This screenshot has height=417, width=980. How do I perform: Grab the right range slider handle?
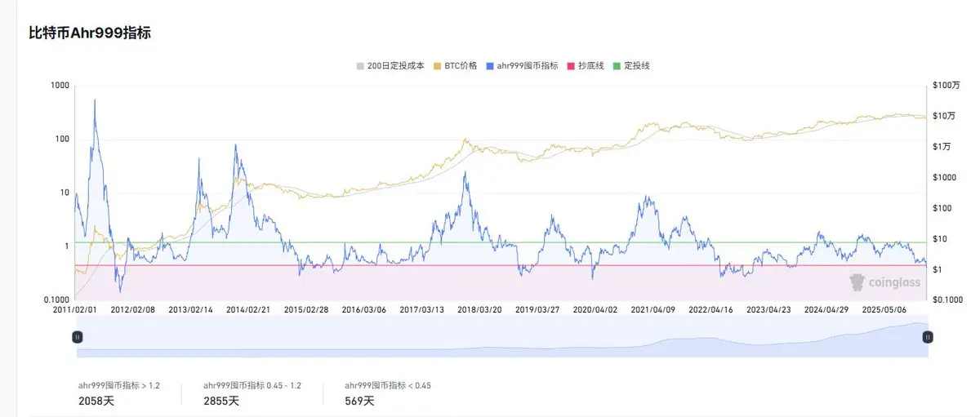[x=928, y=336]
